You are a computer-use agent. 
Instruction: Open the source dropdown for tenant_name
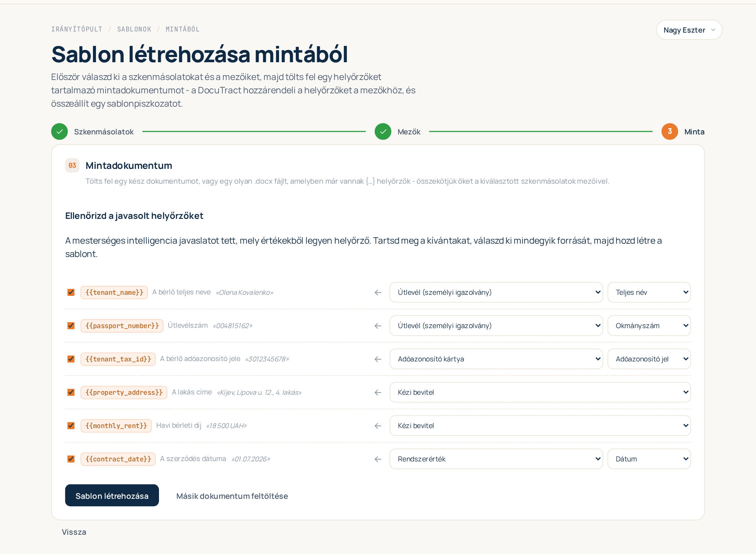(496, 293)
